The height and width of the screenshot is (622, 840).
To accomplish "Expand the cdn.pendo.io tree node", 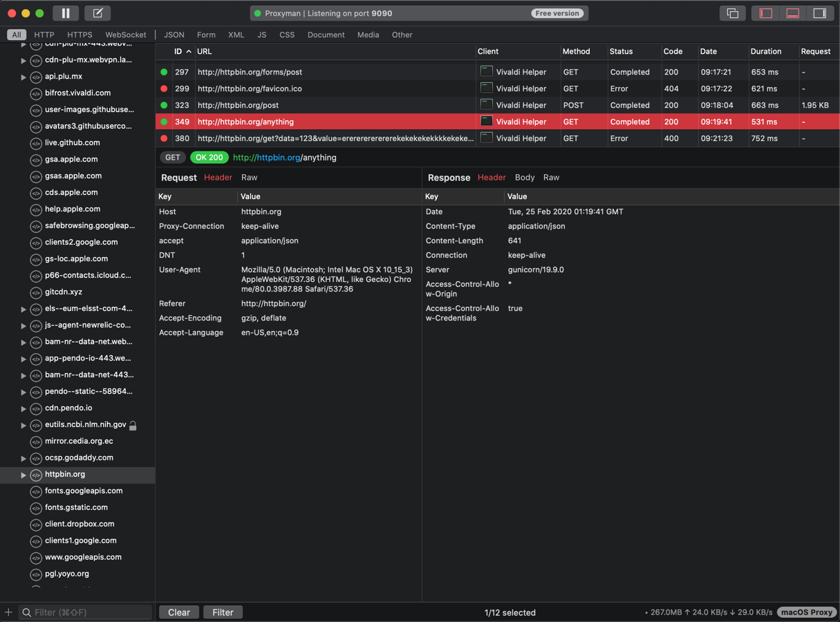I will (24, 408).
